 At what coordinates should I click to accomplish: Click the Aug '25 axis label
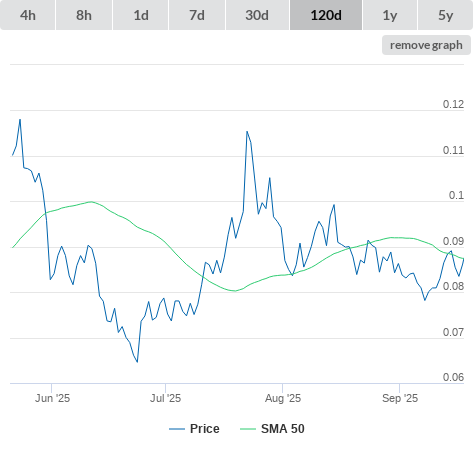pyautogui.click(x=283, y=398)
